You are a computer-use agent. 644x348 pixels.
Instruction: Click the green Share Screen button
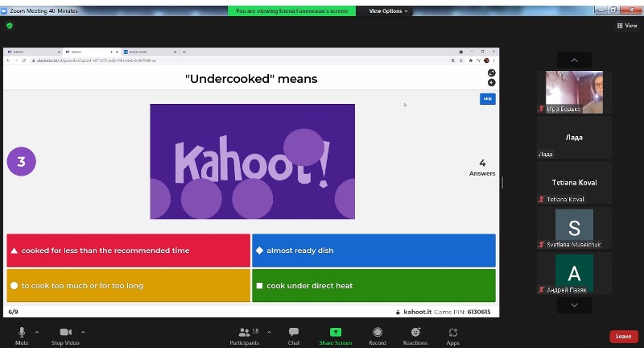pos(336,336)
